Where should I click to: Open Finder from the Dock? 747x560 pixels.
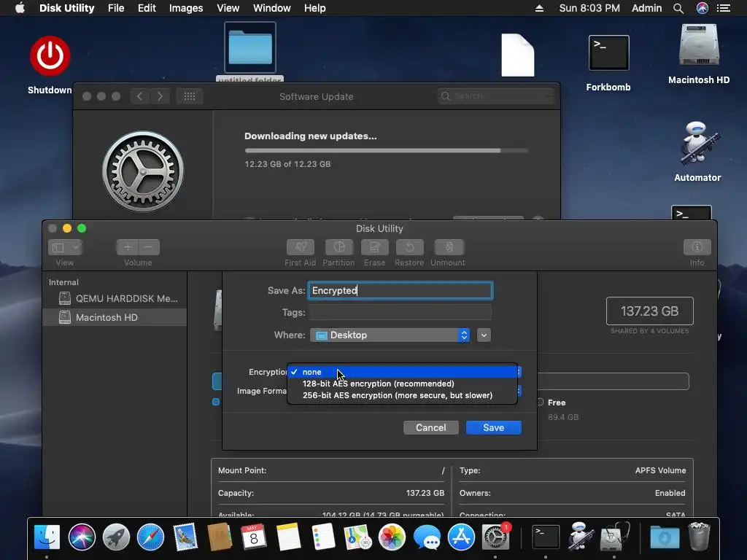pyautogui.click(x=47, y=537)
